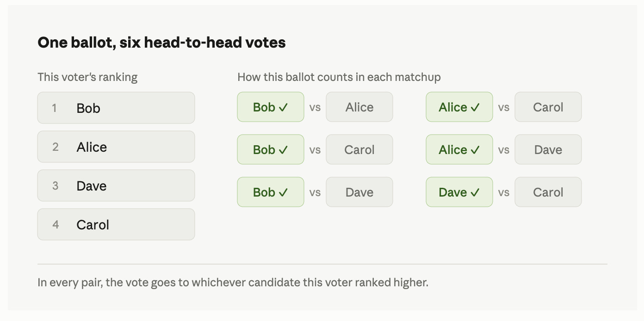Choose the unchecked Dave chip opposite Bob

(x=359, y=192)
